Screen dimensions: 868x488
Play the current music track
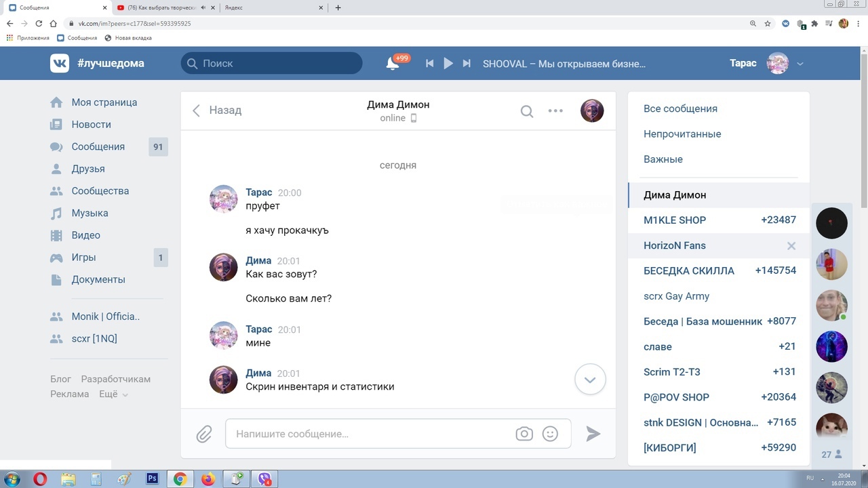(x=448, y=63)
